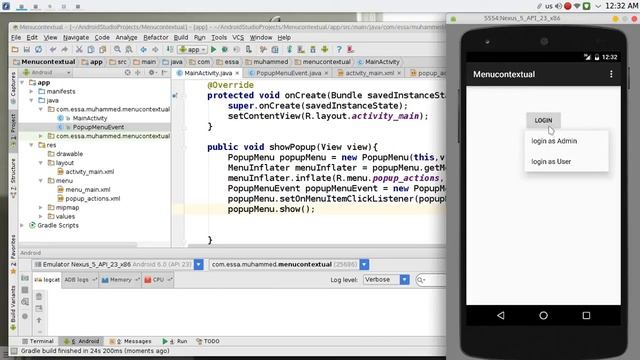Open the Emulator Nexus_5_API_23 device dropdown
This screenshot has height=360, width=640.
click(x=198, y=264)
